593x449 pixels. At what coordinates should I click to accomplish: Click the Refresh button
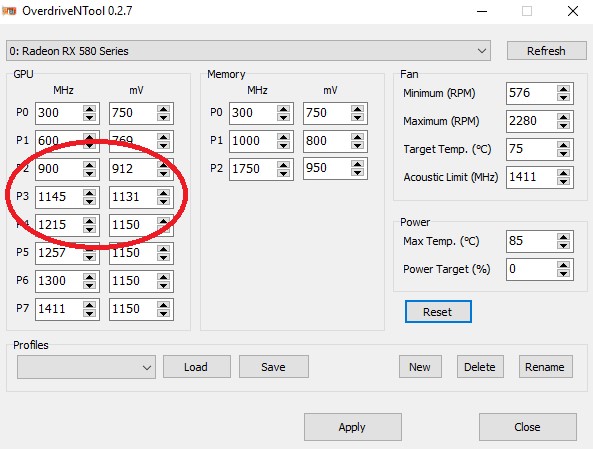coord(546,51)
